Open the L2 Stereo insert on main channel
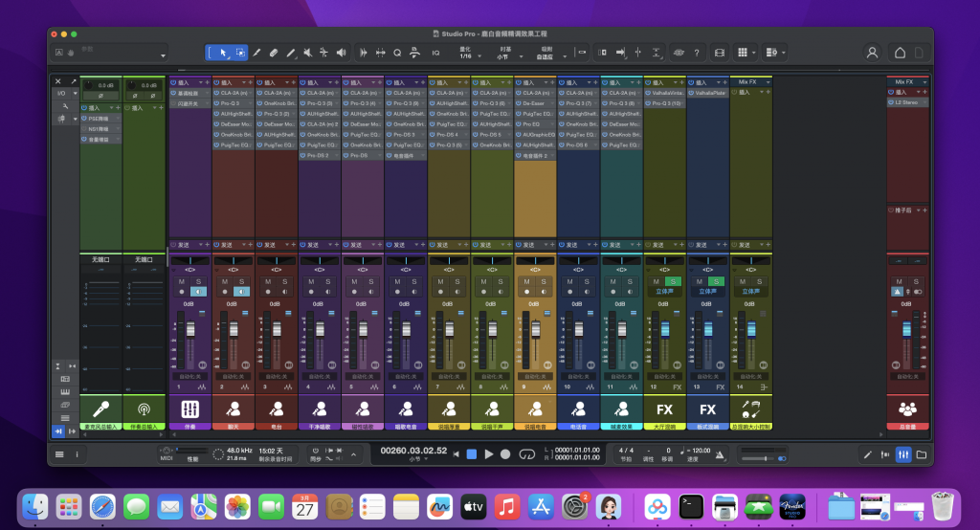The width and height of the screenshot is (980, 530). click(x=907, y=102)
